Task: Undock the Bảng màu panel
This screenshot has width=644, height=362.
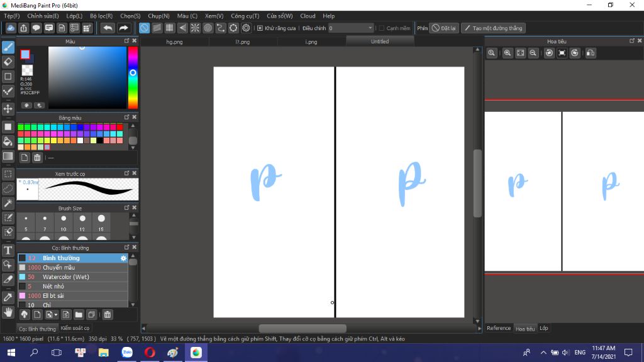Action: coord(126,118)
